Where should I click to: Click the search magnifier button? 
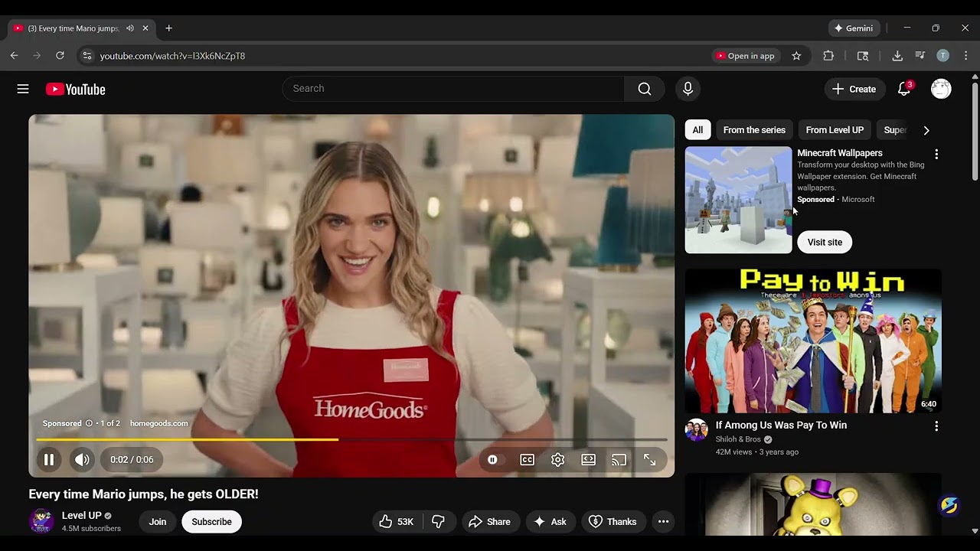pos(645,89)
